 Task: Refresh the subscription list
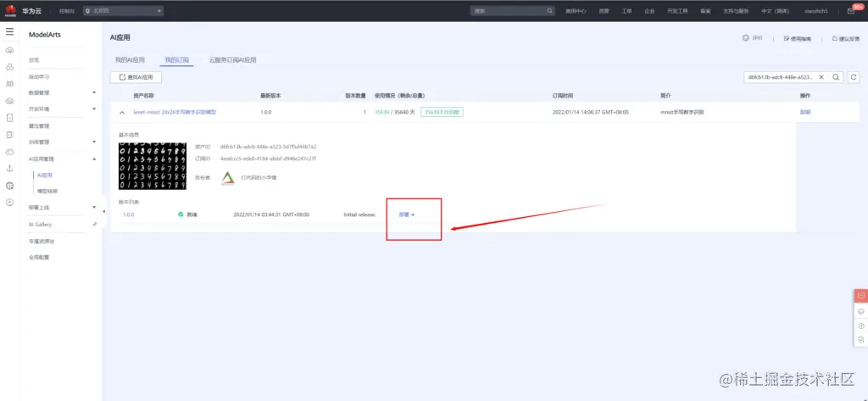point(853,77)
